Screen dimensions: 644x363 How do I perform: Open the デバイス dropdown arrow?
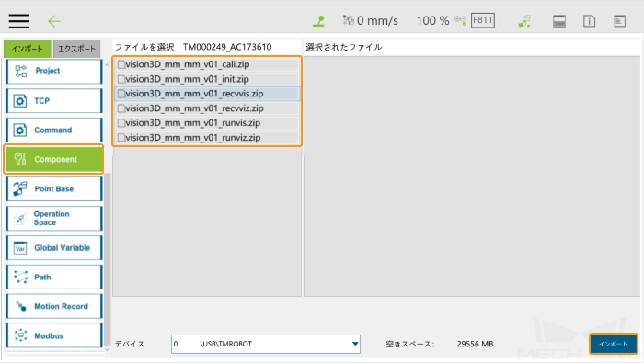[x=355, y=344]
